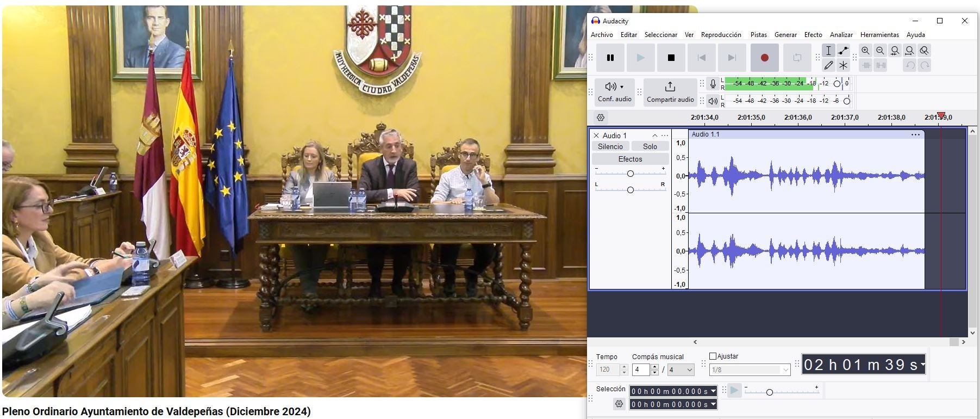Open the Herramientas menu
The height and width of the screenshot is (419, 980).
879,35
